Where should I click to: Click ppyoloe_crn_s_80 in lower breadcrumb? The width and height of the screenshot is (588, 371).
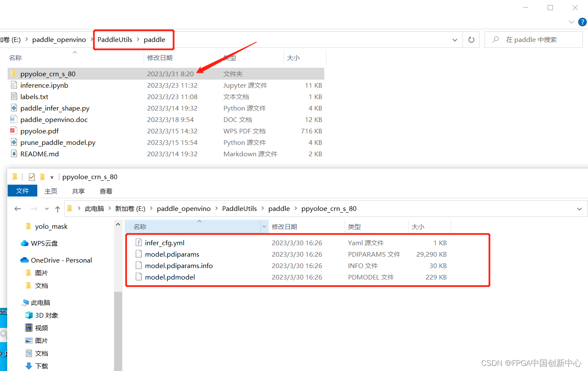(x=329, y=208)
